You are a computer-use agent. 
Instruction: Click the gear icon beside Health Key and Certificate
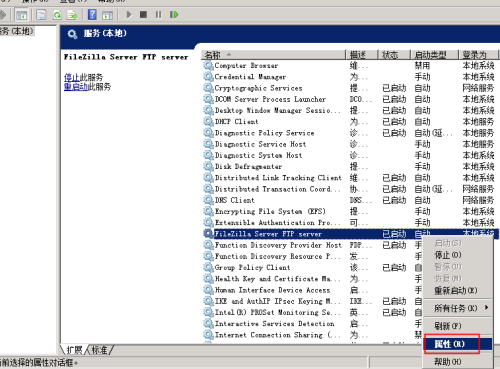click(208, 278)
